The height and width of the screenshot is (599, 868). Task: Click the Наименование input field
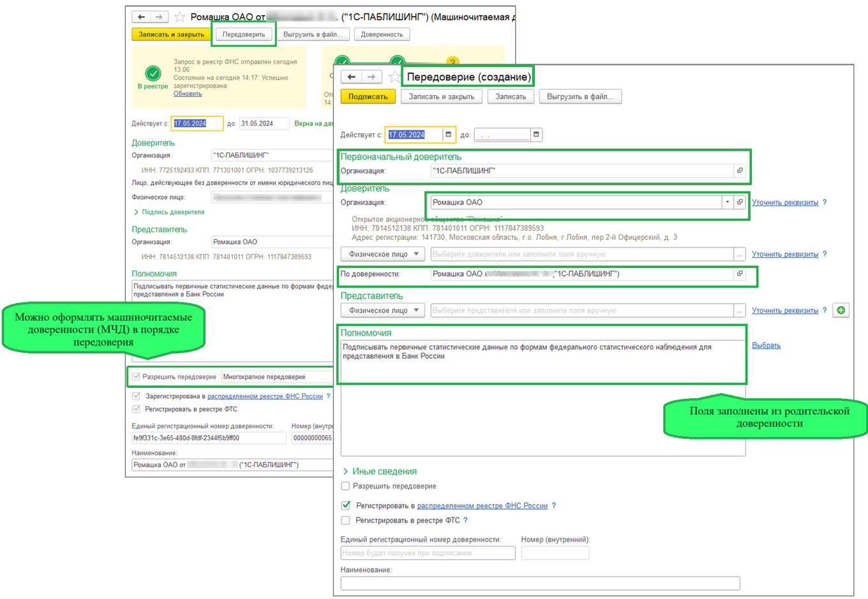(540, 583)
